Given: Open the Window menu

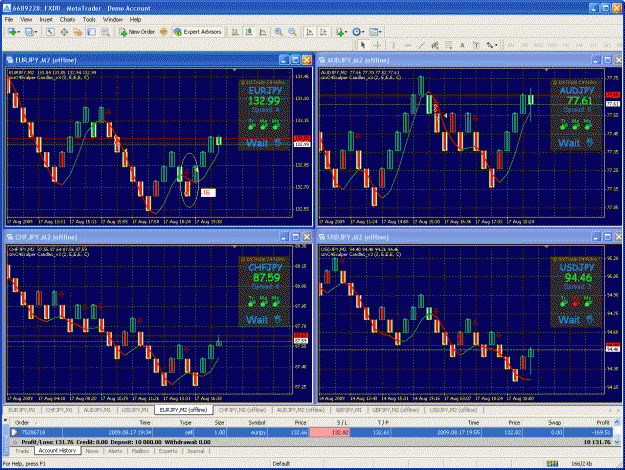Looking at the screenshot, I should (112, 20).
